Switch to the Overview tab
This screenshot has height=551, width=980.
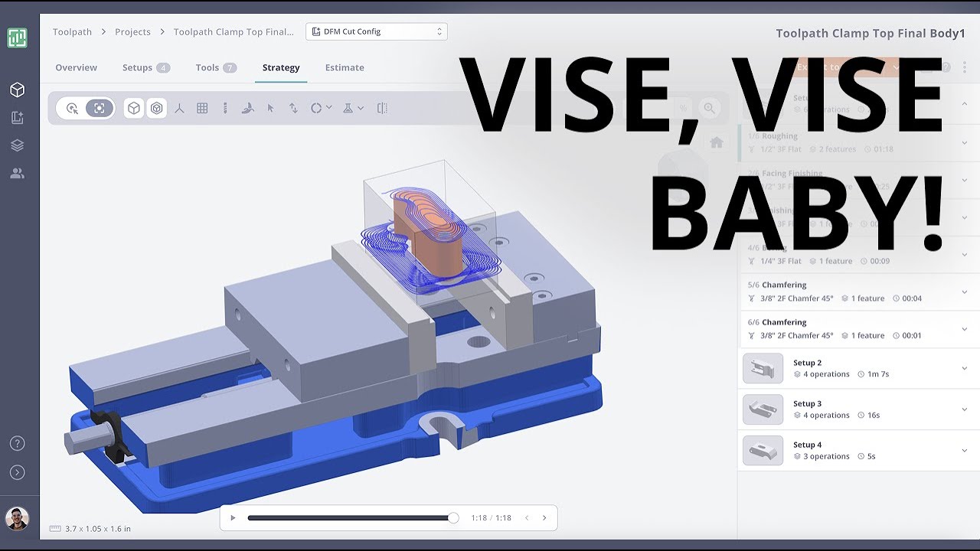coord(76,67)
